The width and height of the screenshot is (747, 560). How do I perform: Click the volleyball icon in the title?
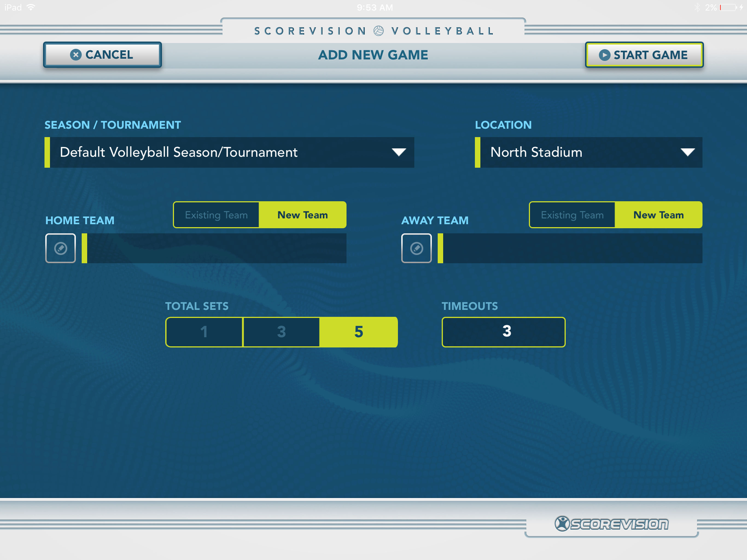(379, 31)
